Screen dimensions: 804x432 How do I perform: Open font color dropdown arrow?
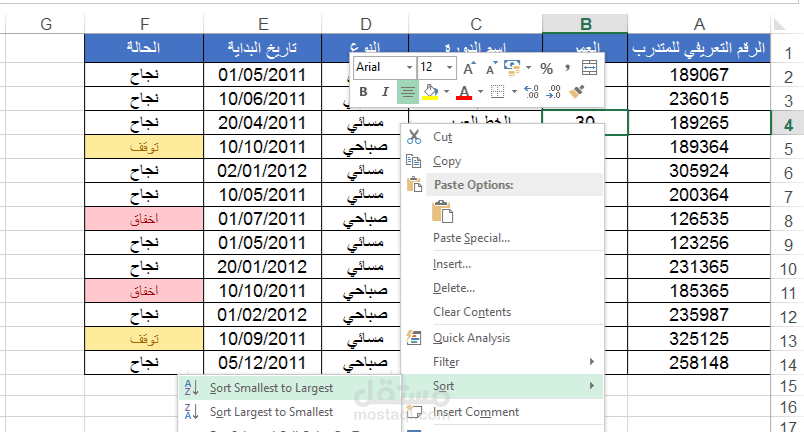480,92
